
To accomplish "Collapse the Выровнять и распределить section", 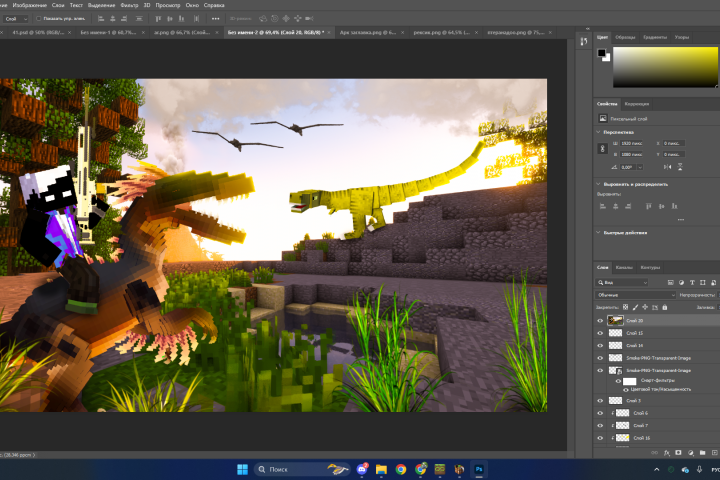I will point(599,184).
